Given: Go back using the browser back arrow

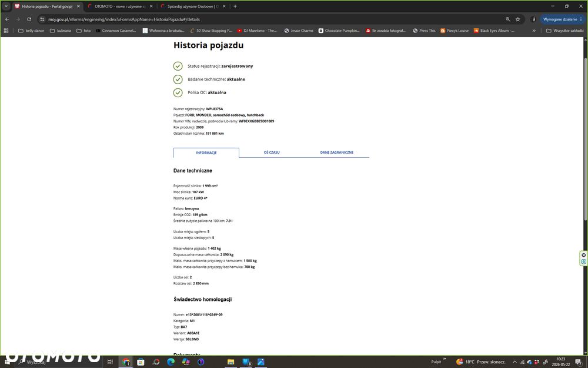Looking at the screenshot, I should pos(7,19).
